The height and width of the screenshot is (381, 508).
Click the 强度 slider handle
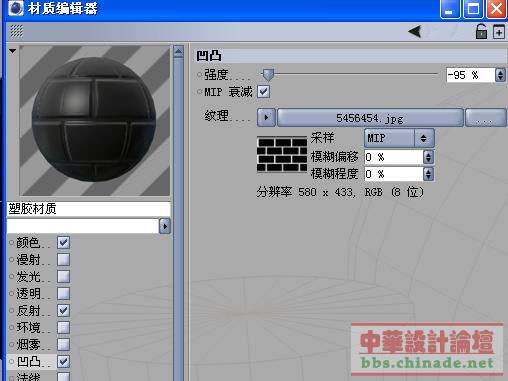point(268,75)
